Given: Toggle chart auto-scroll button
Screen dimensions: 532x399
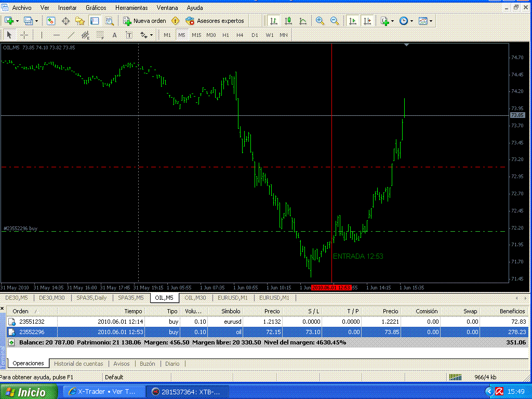Looking at the screenshot, I should [353, 21].
